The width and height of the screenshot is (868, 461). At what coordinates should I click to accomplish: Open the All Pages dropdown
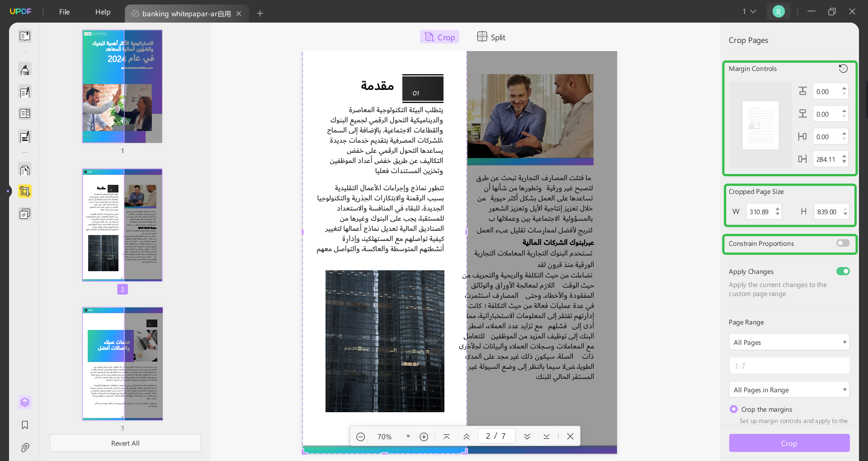tap(789, 342)
